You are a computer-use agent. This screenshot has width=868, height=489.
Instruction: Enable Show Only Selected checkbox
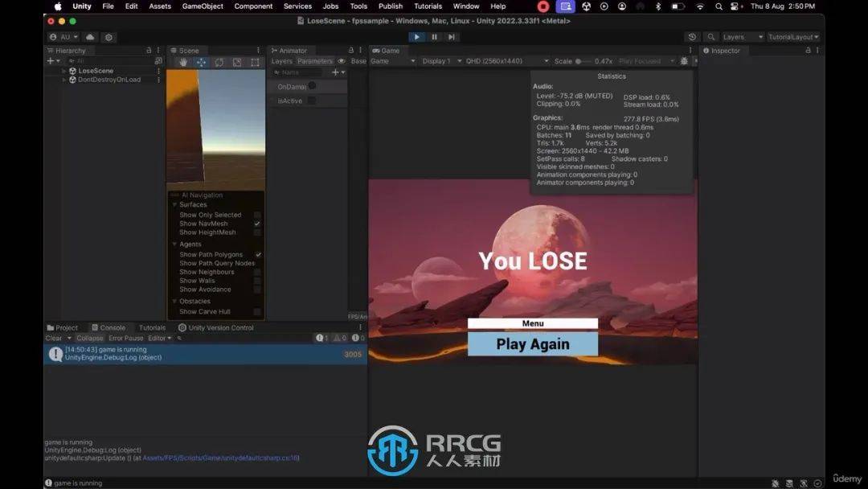pos(257,215)
